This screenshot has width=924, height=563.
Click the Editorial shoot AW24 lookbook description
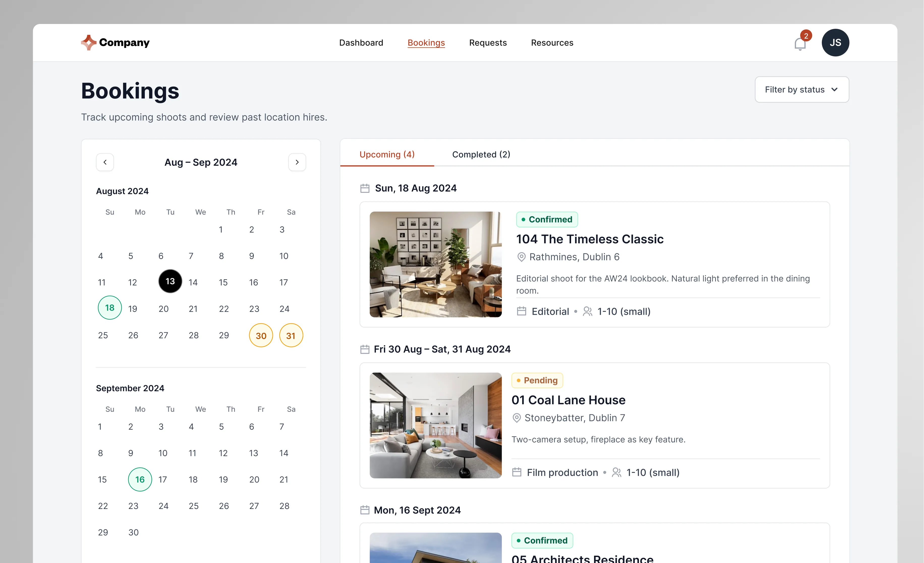(x=663, y=285)
